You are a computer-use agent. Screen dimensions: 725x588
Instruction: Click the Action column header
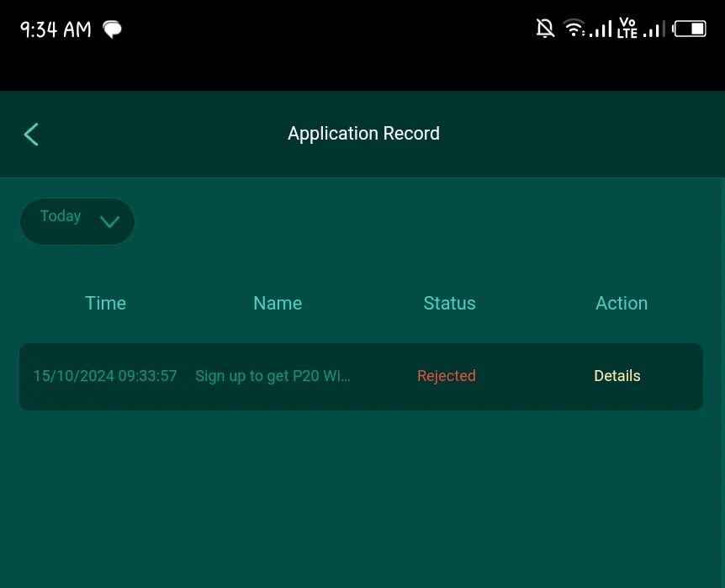622,303
